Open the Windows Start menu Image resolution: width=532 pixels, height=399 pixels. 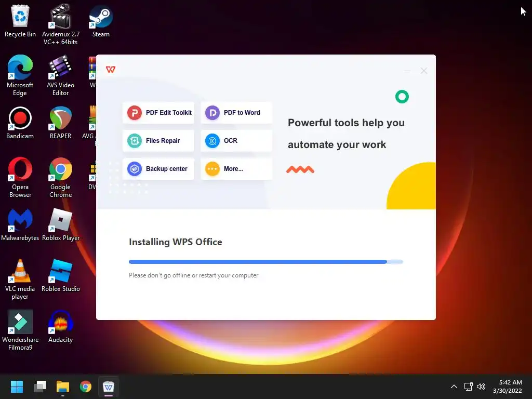coord(17,387)
